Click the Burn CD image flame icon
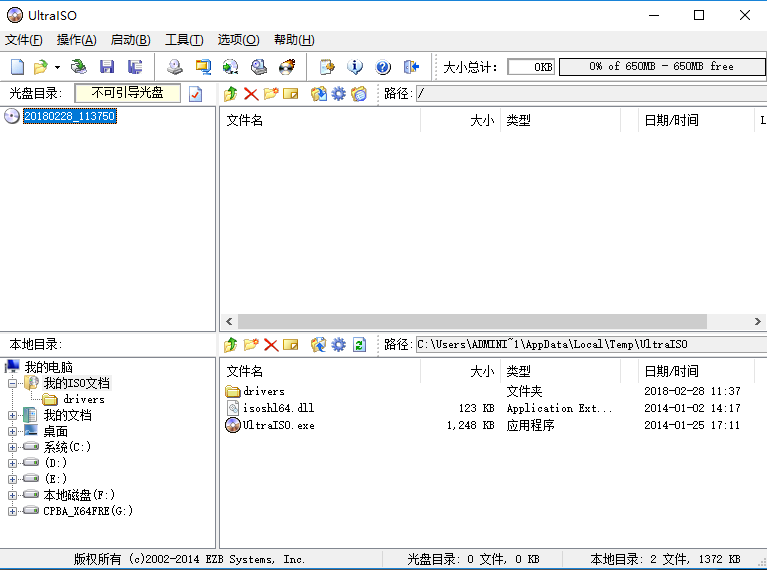This screenshot has height=570, width=767. click(287, 67)
